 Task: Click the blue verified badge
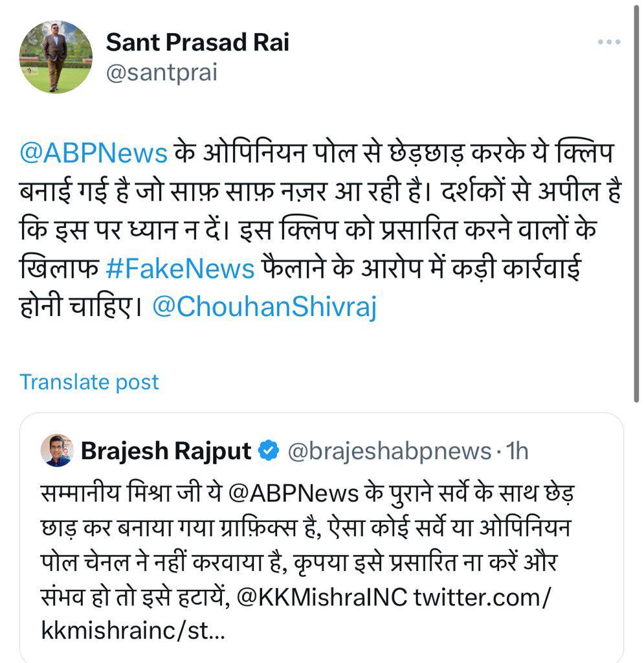(269, 451)
